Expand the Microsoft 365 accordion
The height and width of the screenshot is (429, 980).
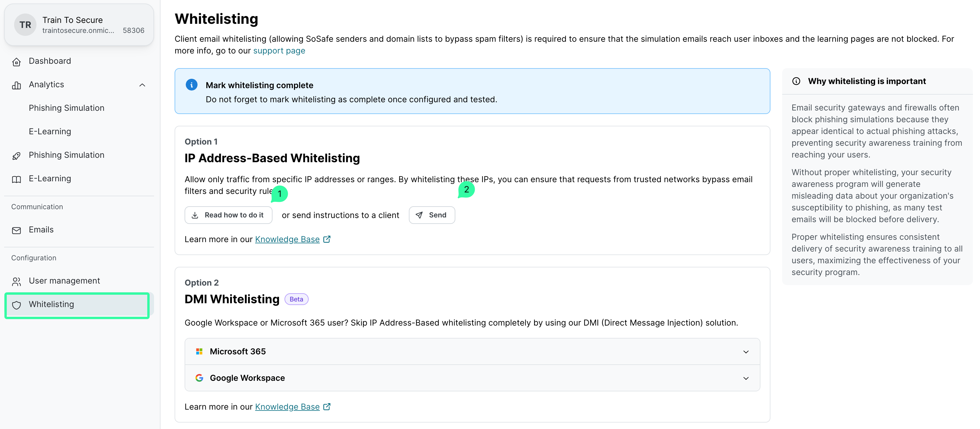pos(746,351)
